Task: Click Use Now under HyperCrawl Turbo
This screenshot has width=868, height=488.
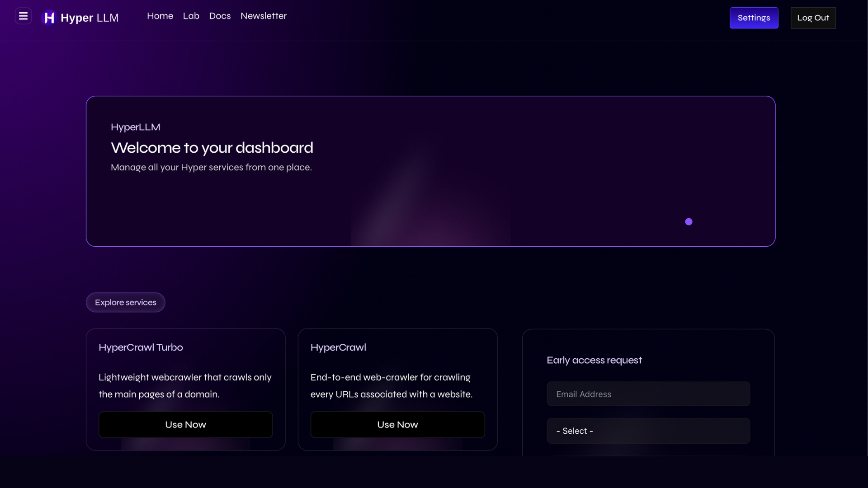Action: (185, 424)
